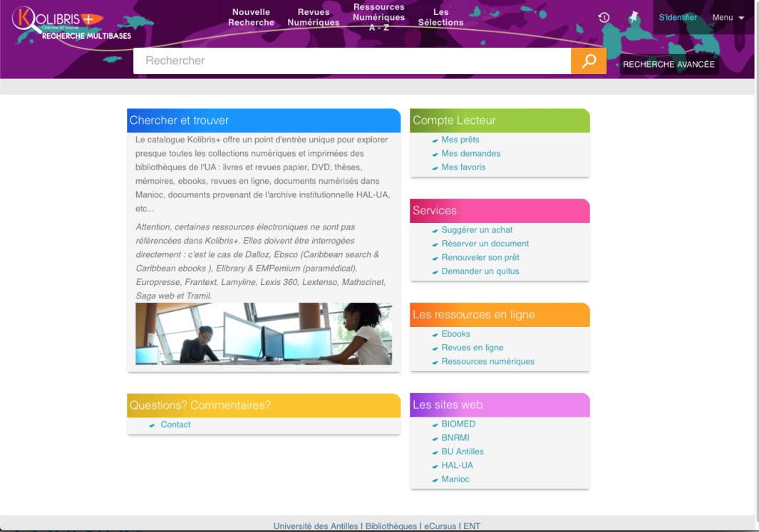This screenshot has height=532, width=759.
Task: Open Recherche Avancée
Action: 668,64
